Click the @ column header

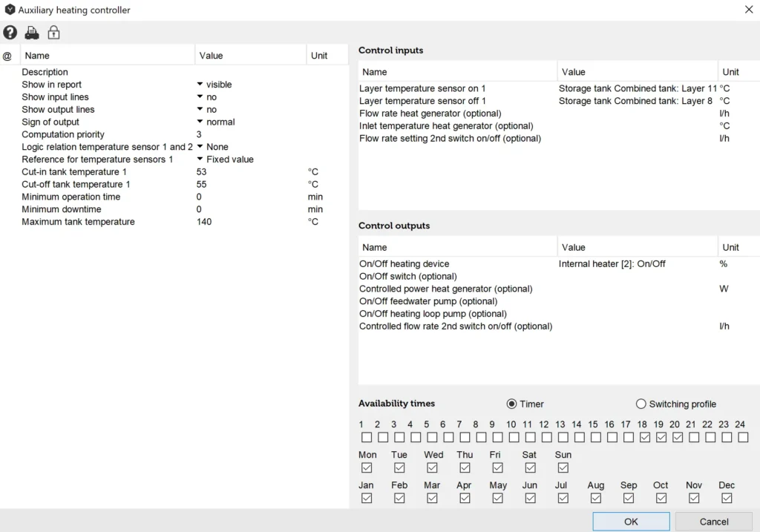point(7,56)
